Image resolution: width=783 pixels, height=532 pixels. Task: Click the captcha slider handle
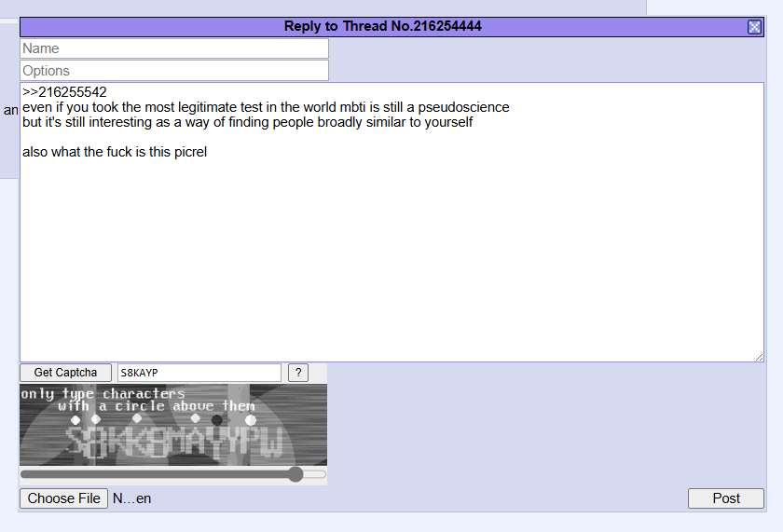(x=295, y=474)
